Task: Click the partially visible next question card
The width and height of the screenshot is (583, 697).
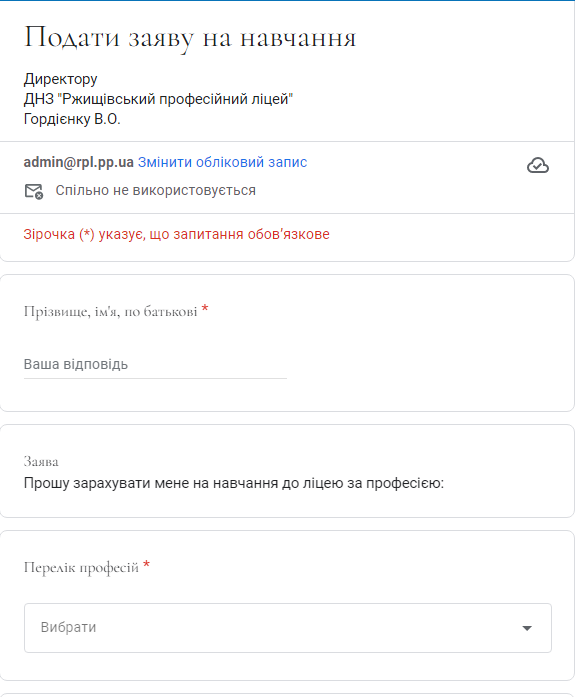Action: point(287,695)
